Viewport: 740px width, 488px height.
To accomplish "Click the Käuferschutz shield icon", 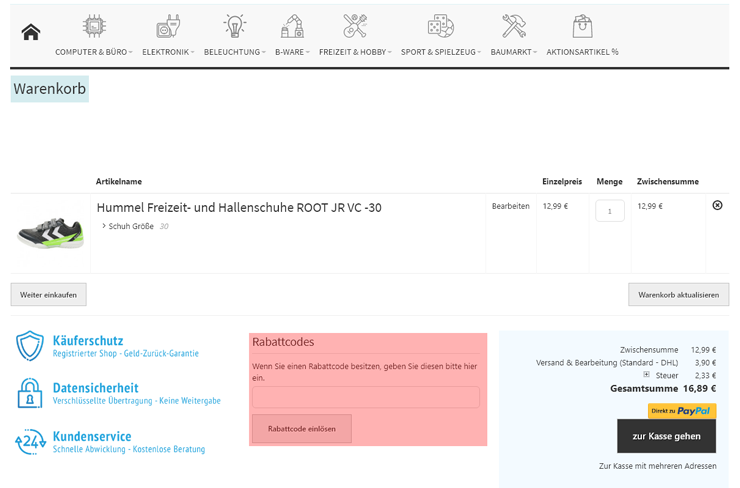I will click(x=30, y=345).
